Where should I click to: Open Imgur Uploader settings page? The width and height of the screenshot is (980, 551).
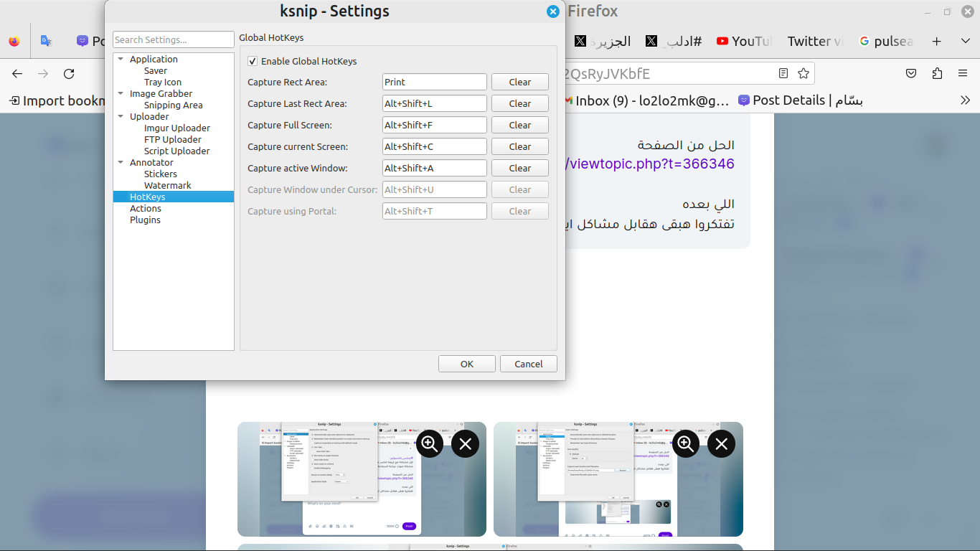(x=177, y=128)
